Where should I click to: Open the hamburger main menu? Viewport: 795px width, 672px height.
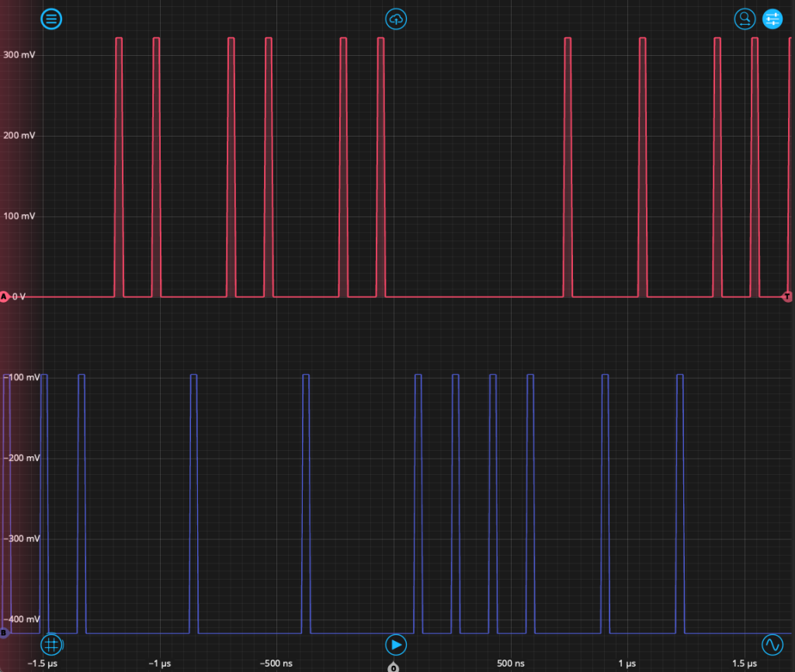point(51,19)
